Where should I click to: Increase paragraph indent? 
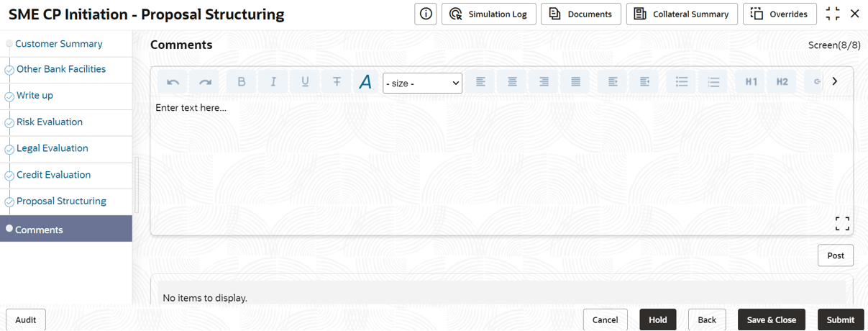pos(613,82)
